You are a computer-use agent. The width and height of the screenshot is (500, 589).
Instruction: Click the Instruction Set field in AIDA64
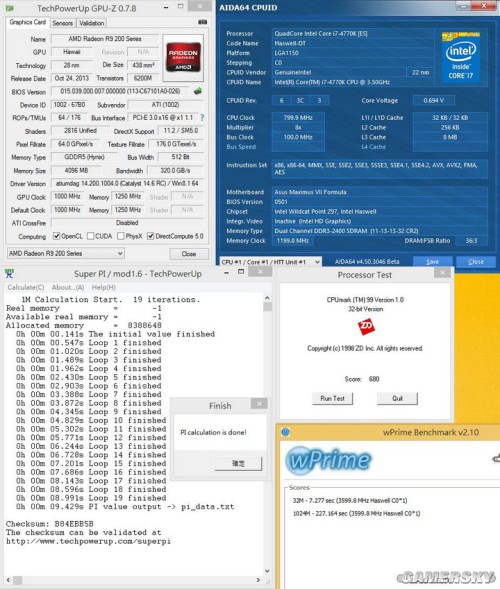click(380, 169)
